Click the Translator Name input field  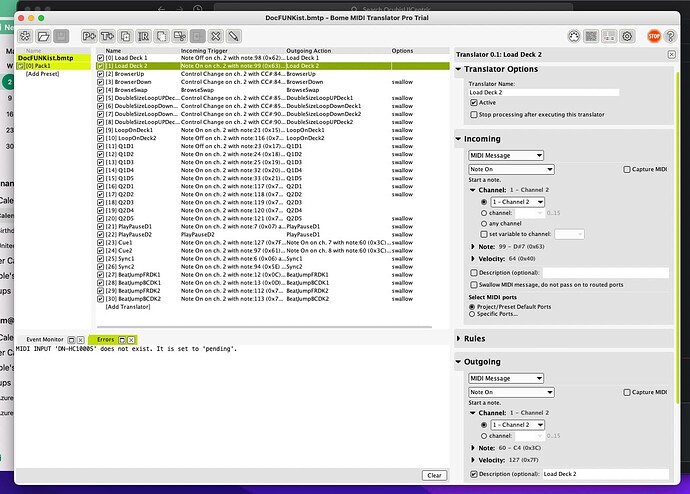[x=543, y=92]
